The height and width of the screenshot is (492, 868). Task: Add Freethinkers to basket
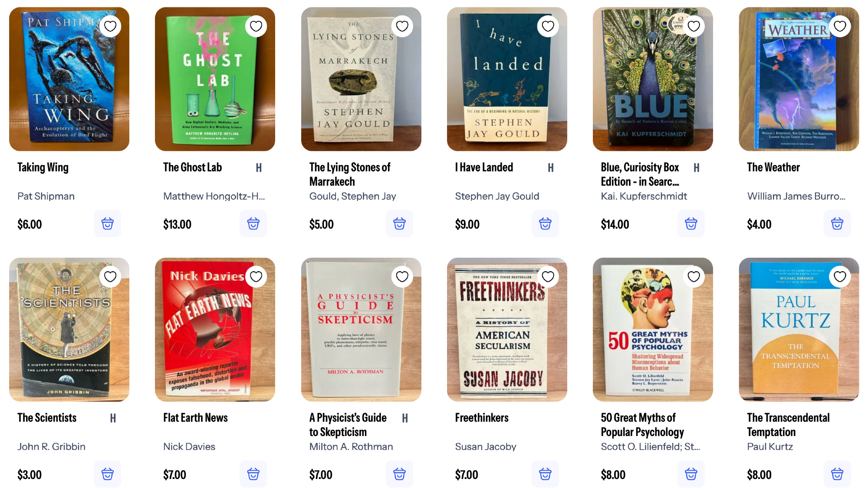(545, 474)
